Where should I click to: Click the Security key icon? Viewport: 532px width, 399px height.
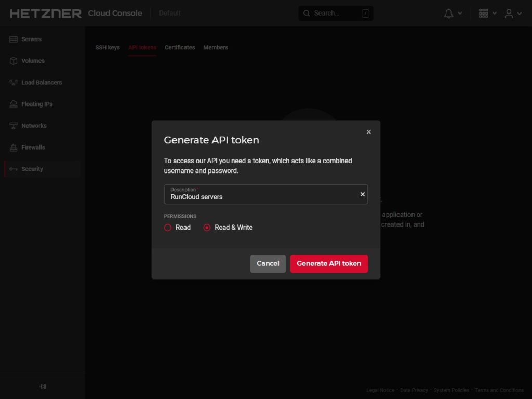point(14,169)
